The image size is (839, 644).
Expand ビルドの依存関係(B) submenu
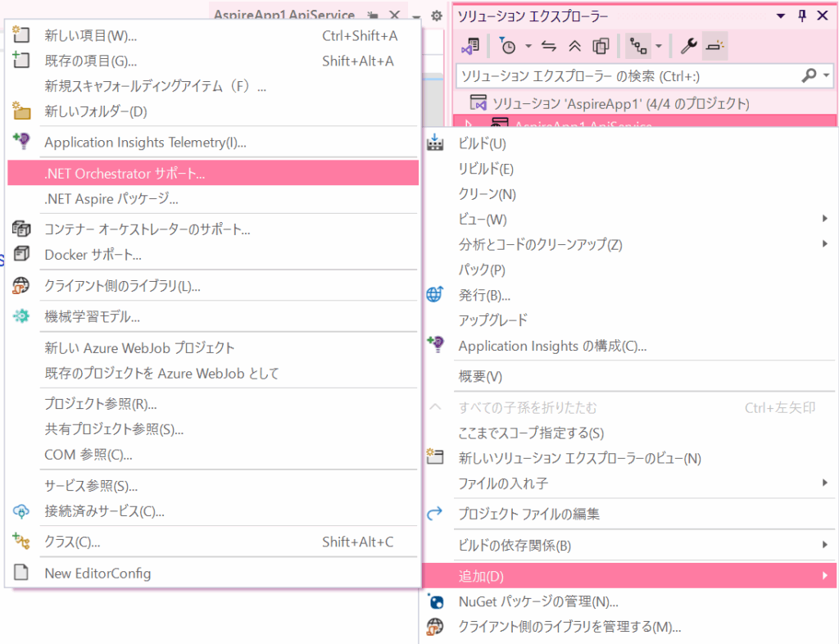click(628, 546)
